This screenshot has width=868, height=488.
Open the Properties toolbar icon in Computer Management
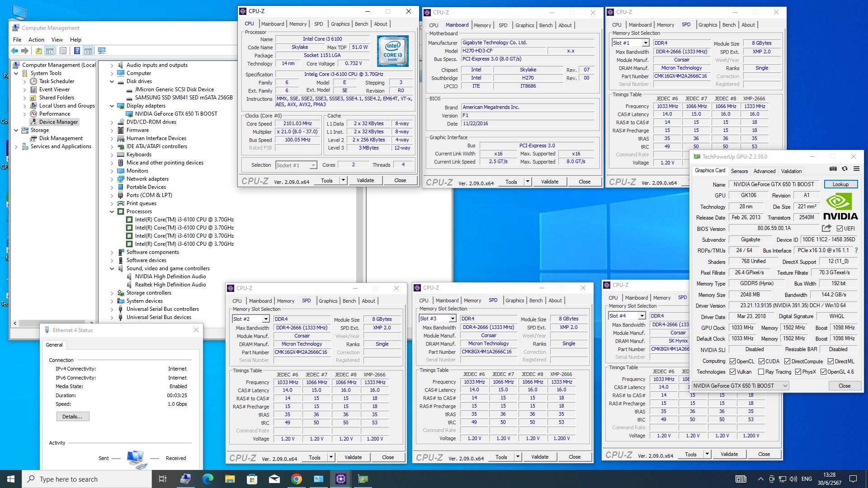pos(63,51)
